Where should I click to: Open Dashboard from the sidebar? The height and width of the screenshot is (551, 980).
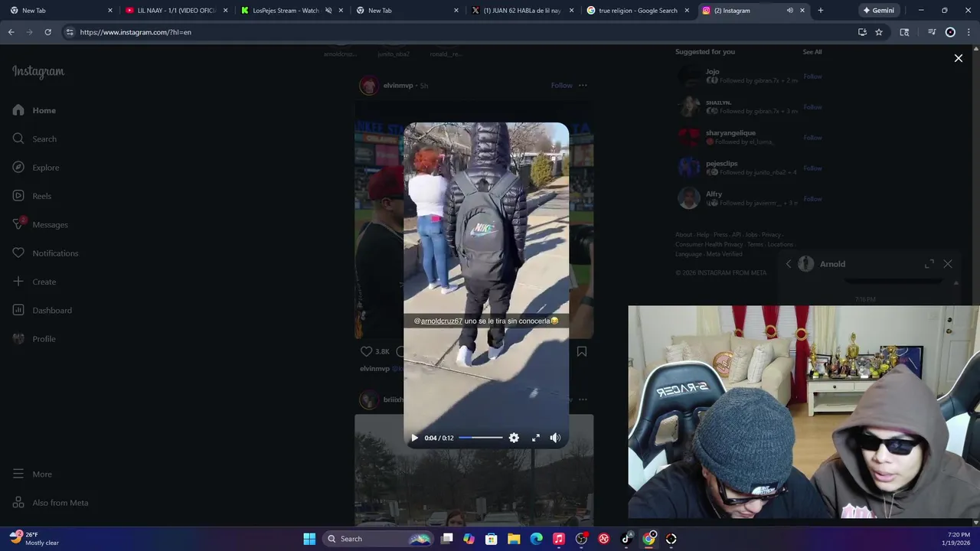42,310
